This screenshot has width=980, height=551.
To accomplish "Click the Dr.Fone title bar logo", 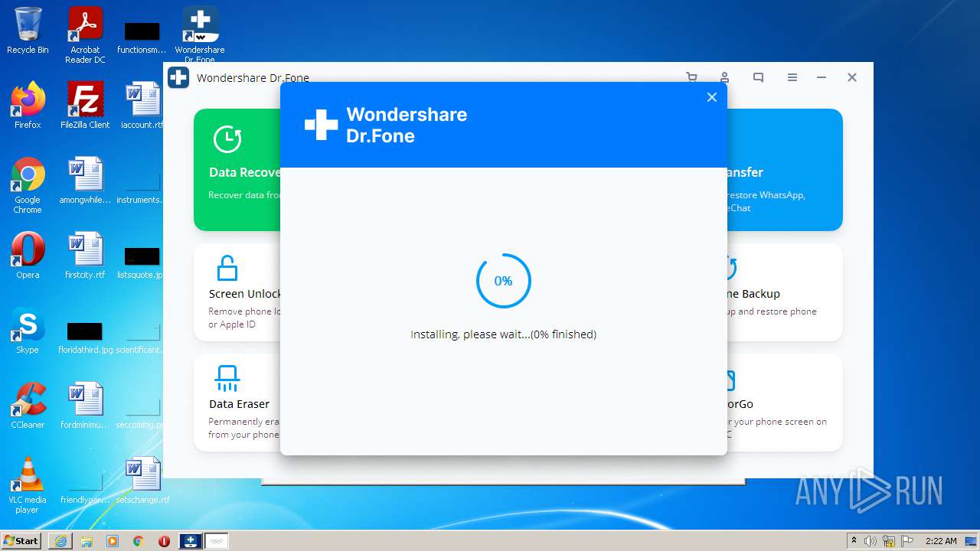I will click(178, 77).
